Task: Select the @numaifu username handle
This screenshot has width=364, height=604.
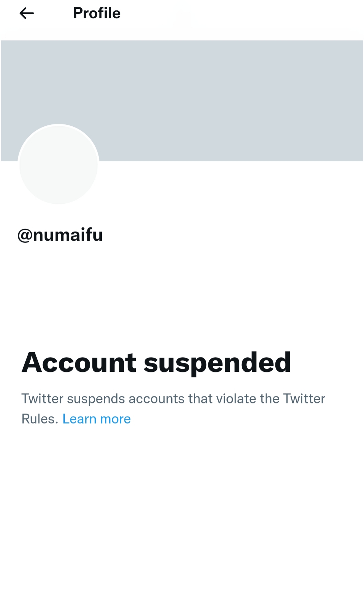Action: (x=60, y=235)
